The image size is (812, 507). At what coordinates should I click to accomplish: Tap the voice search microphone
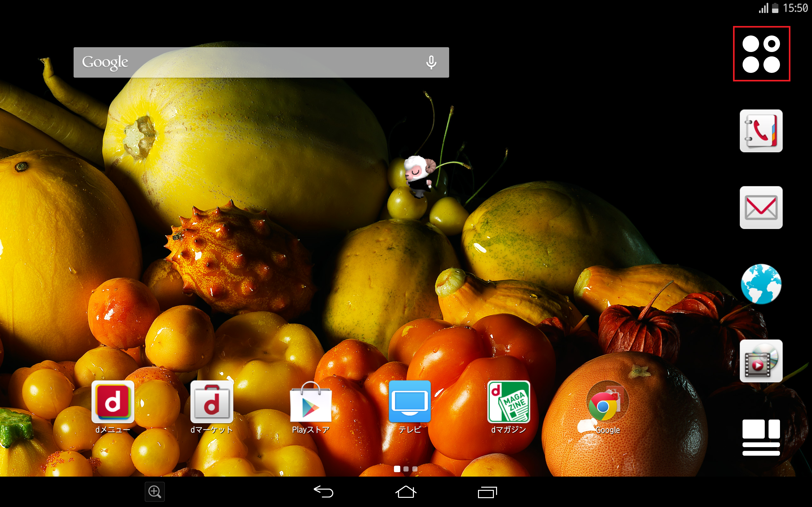431,62
